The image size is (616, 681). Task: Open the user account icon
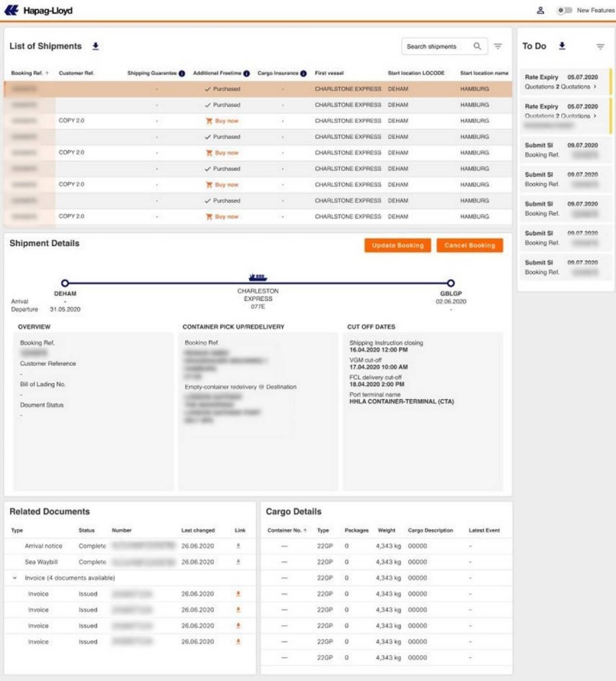click(x=540, y=10)
